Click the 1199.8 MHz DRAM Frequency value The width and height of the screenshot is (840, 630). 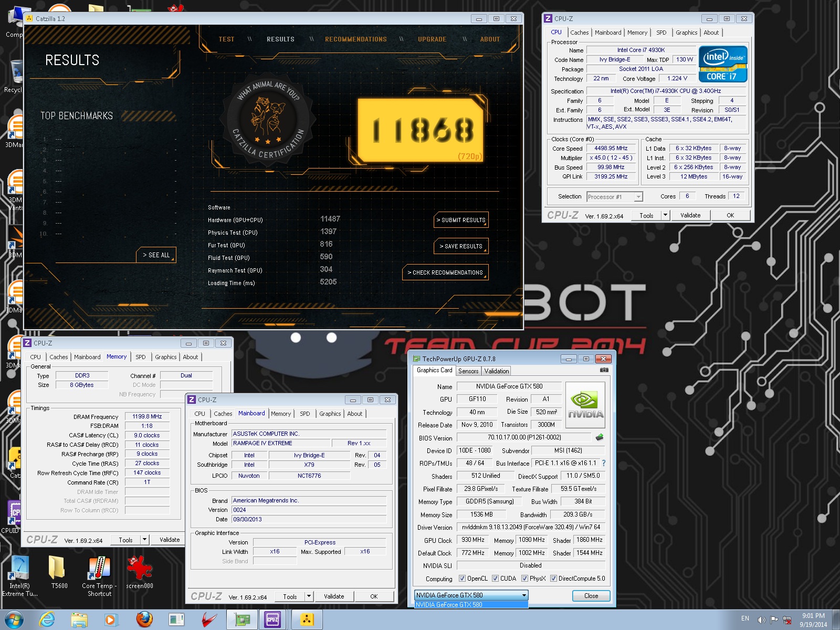pos(147,416)
